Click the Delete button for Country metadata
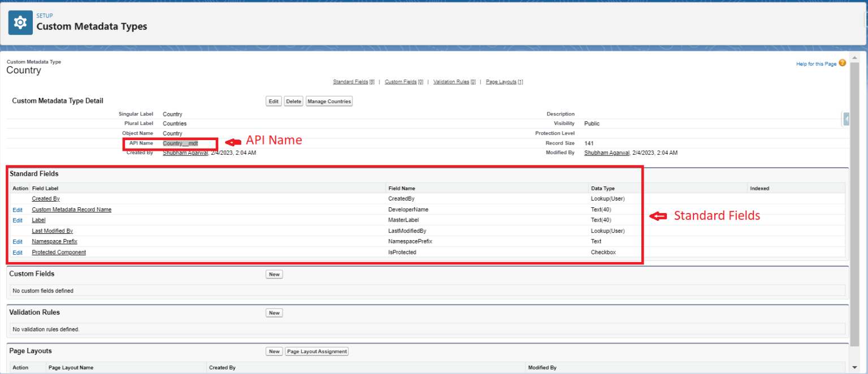The width and height of the screenshot is (868, 374). pyautogui.click(x=293, y=101)
